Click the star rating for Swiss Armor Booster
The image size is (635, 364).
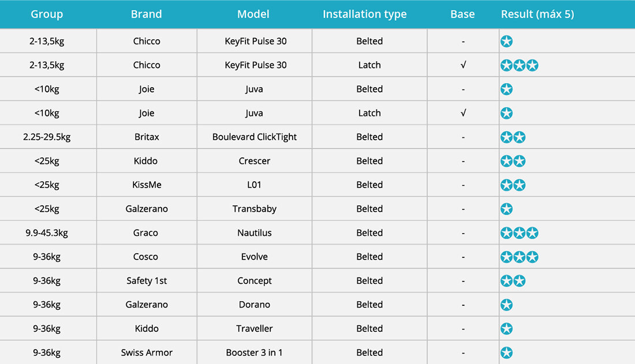506,352
